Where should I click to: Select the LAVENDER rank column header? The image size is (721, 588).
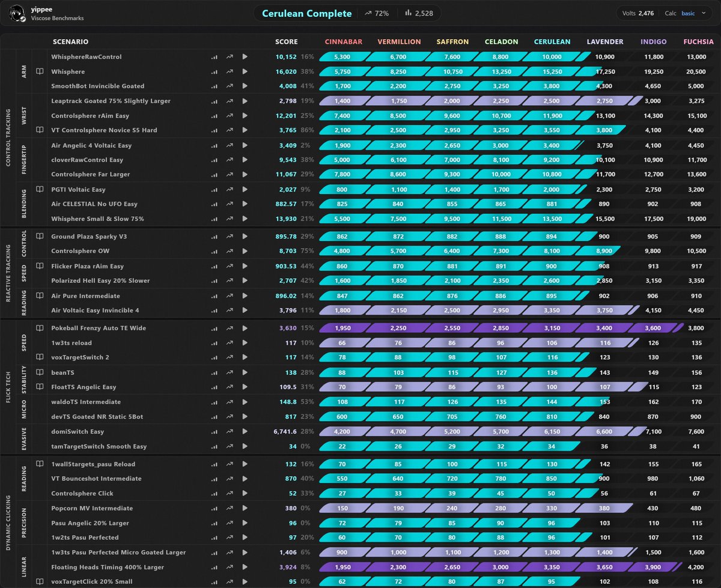605,42
